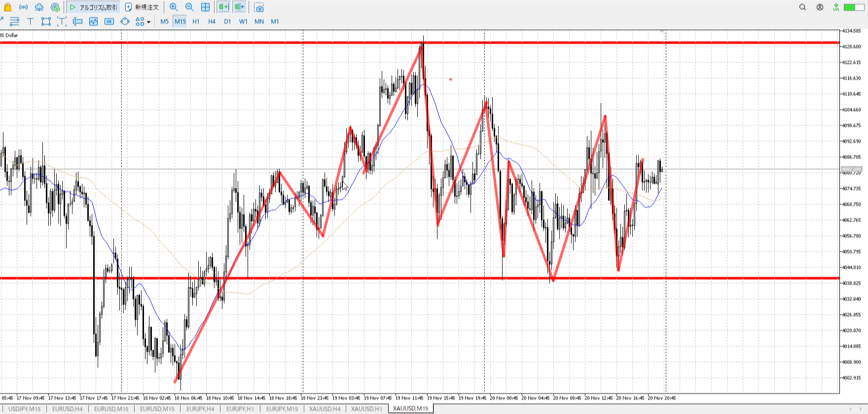This screenshot has height=414, width=868.
Task: Open the signals broadcast icon
Action: (x=23, y=7)
